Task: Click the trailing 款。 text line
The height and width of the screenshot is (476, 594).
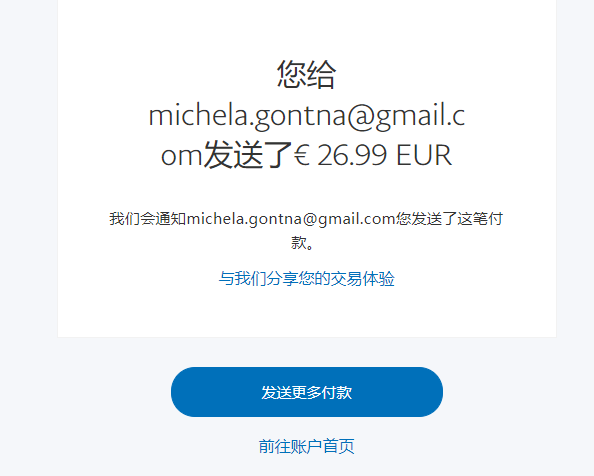Action: [x=302, y=243]
